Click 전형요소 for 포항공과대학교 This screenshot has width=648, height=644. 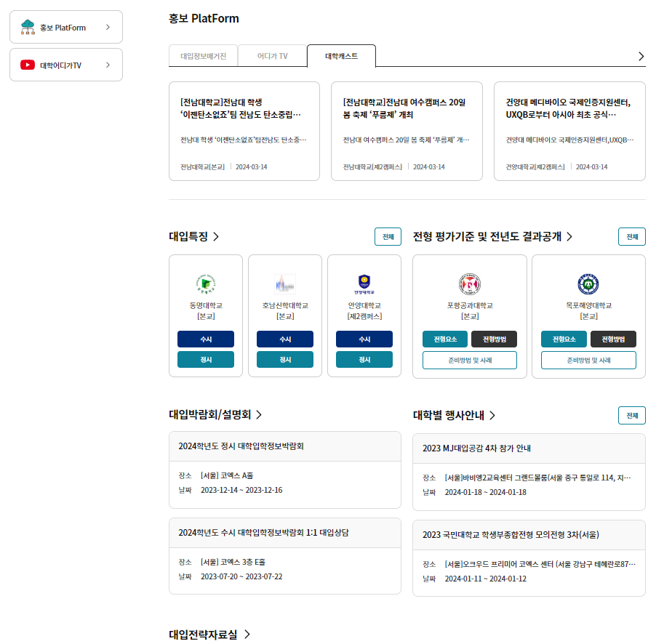[x=445, y=339]
